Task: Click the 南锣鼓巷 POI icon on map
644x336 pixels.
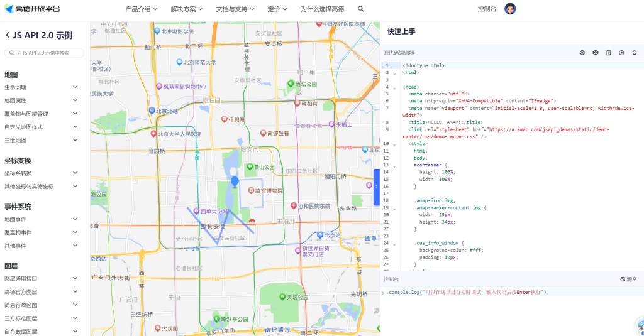Action: pyautogui.click(x=264, y=133)
